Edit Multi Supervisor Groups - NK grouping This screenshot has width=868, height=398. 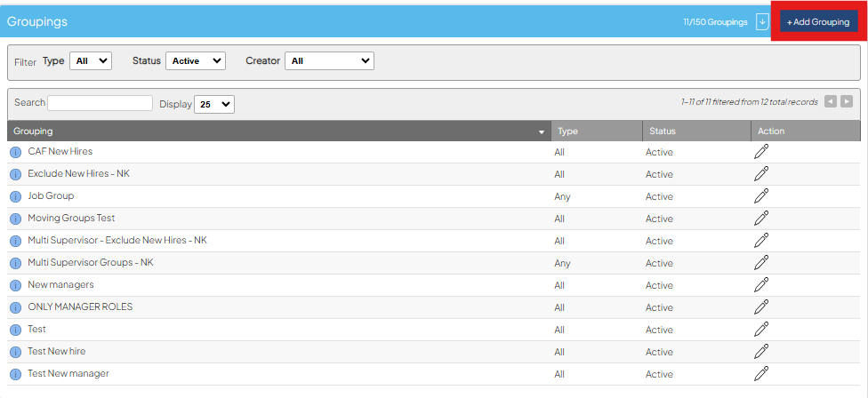[761, 263]
